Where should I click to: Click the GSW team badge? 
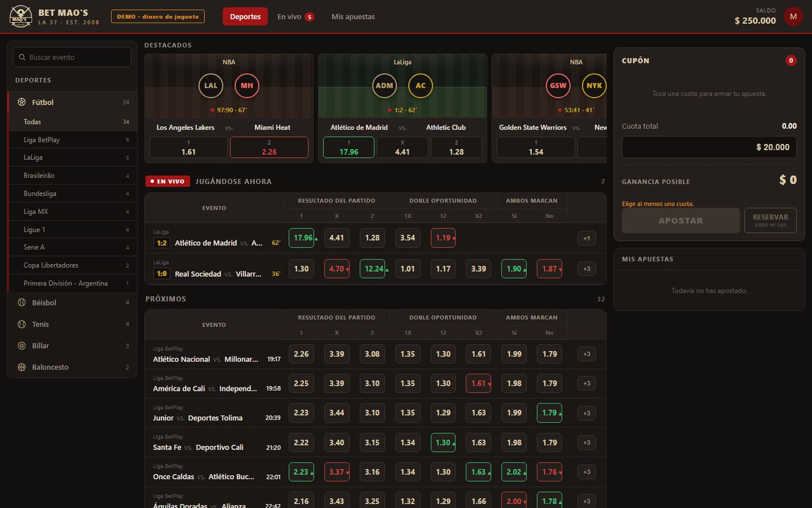(x=558, y=85)
